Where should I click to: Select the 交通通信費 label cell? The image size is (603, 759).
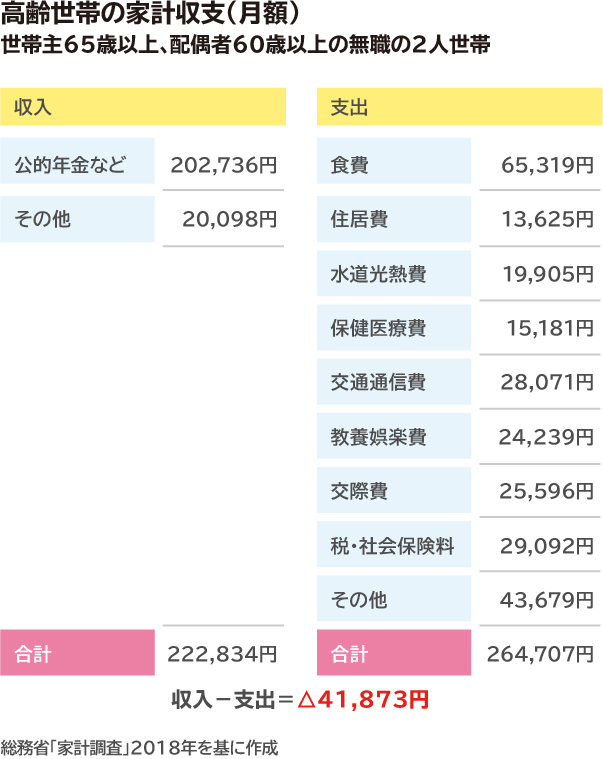coord(394,381)
